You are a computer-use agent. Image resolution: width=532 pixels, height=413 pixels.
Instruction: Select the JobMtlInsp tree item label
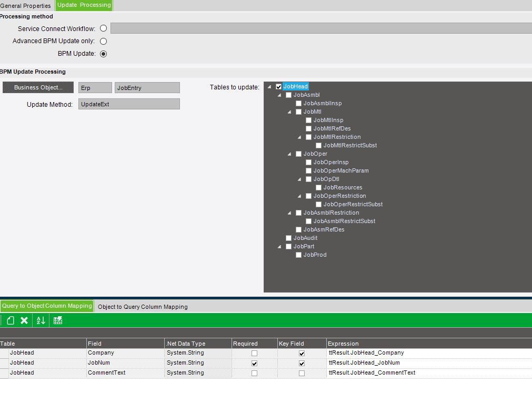328,120
